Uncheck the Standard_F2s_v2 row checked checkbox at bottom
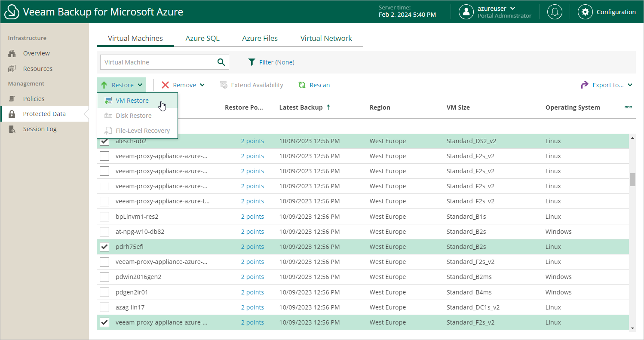Viewport: 644px width, 340px height. (104, 322)
